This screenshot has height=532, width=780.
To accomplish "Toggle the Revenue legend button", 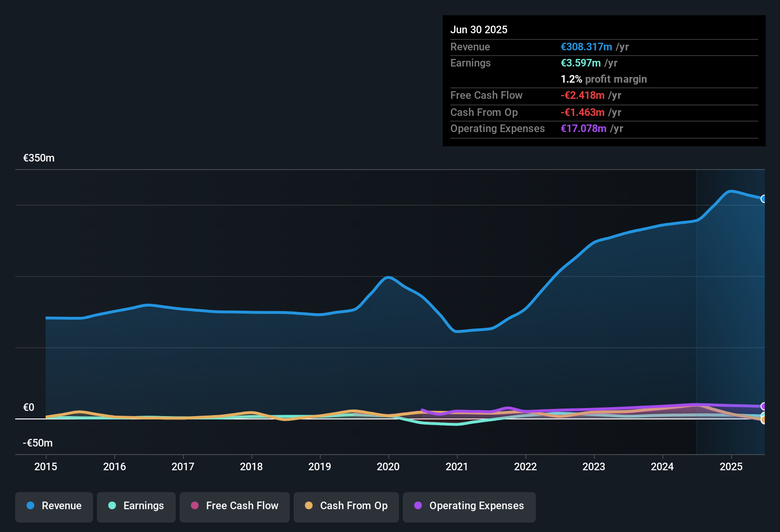I will [54, 507].
